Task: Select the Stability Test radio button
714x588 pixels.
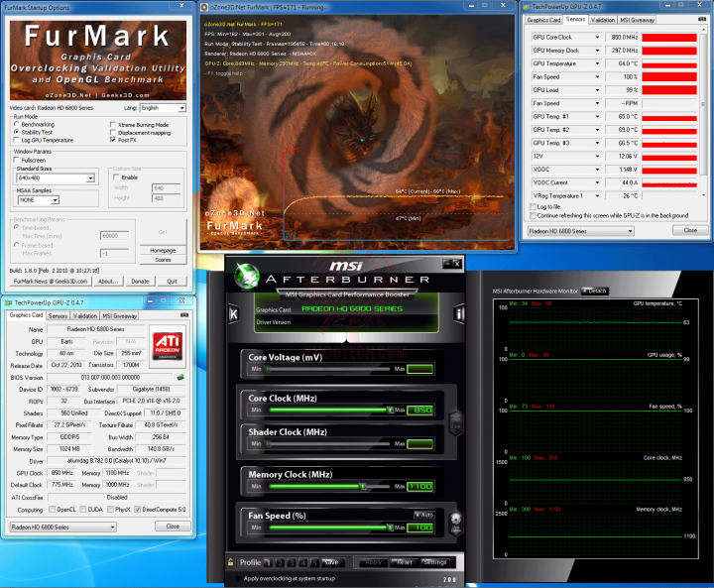Action: 17,132
